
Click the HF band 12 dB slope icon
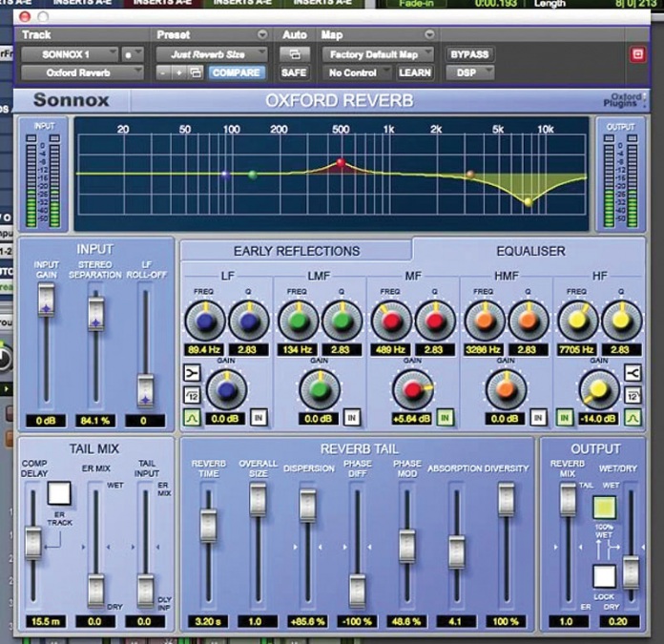coord(633,396)
